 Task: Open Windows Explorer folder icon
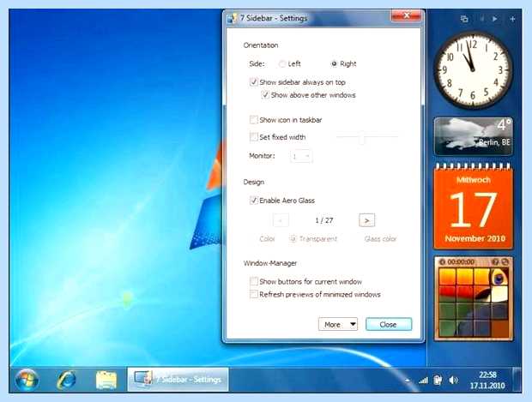(x=106, y=380)
